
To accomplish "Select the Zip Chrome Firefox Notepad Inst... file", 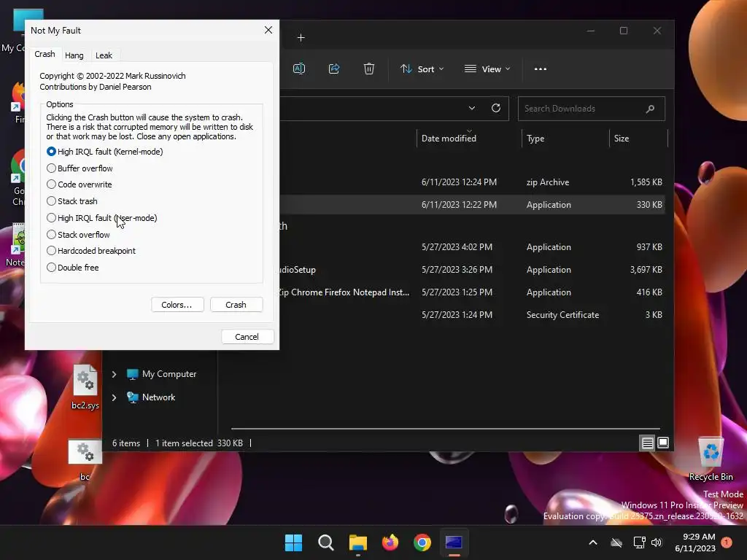I will click(x=472, y=292).
